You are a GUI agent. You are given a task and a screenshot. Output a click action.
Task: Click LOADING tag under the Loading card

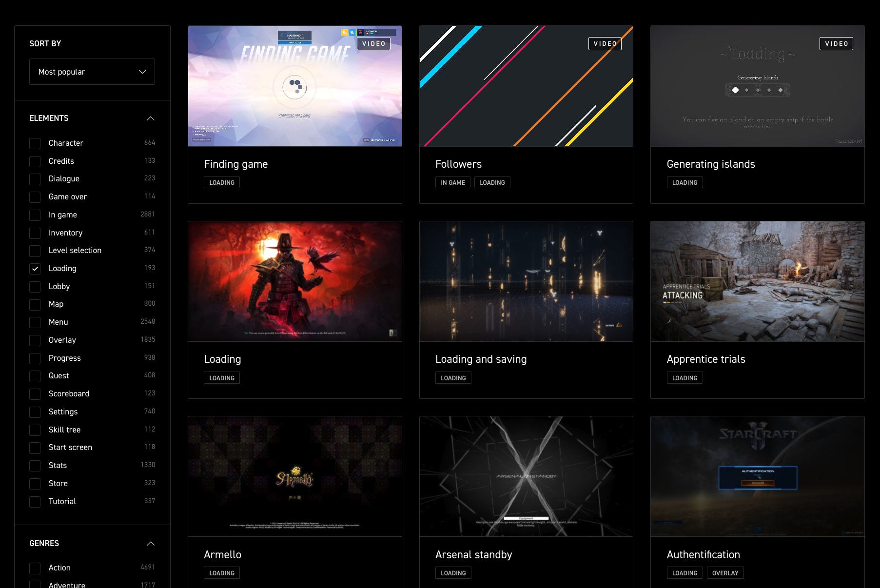222,378
